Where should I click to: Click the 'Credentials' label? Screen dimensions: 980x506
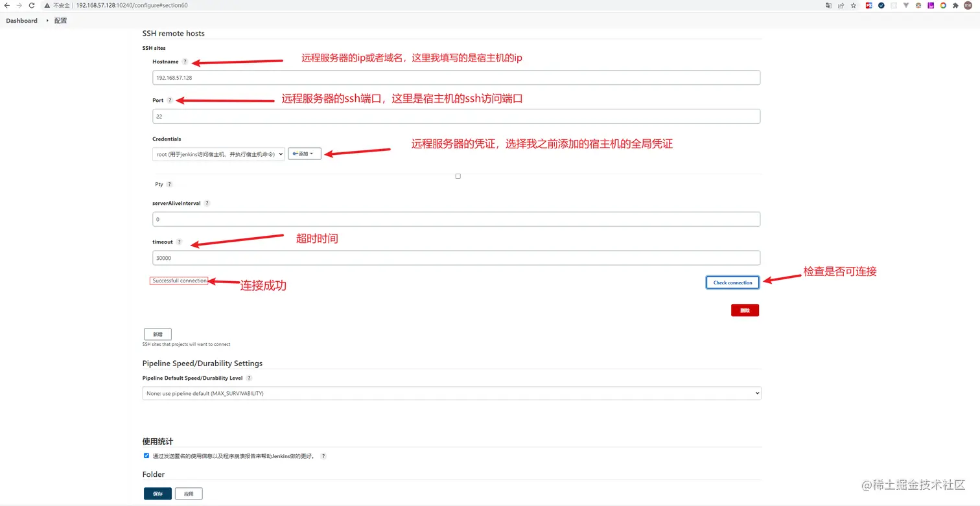pos(167,139)
